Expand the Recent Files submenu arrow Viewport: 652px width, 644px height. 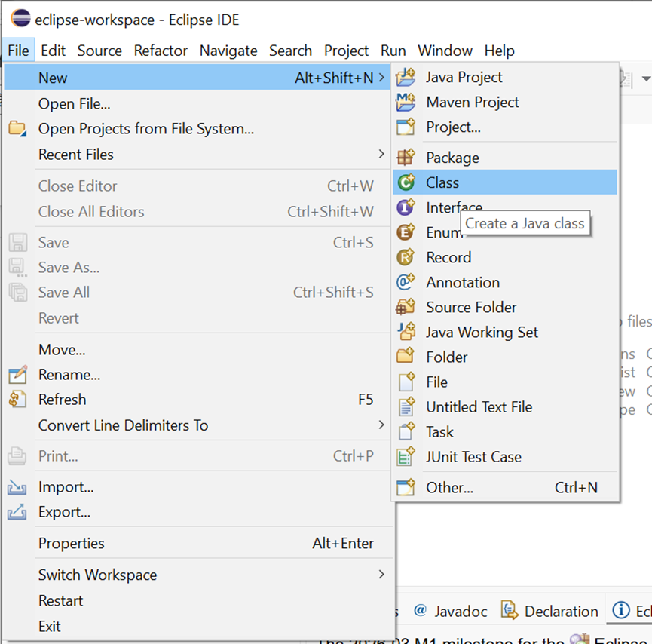pyautogui.click(x=381, y=155)
